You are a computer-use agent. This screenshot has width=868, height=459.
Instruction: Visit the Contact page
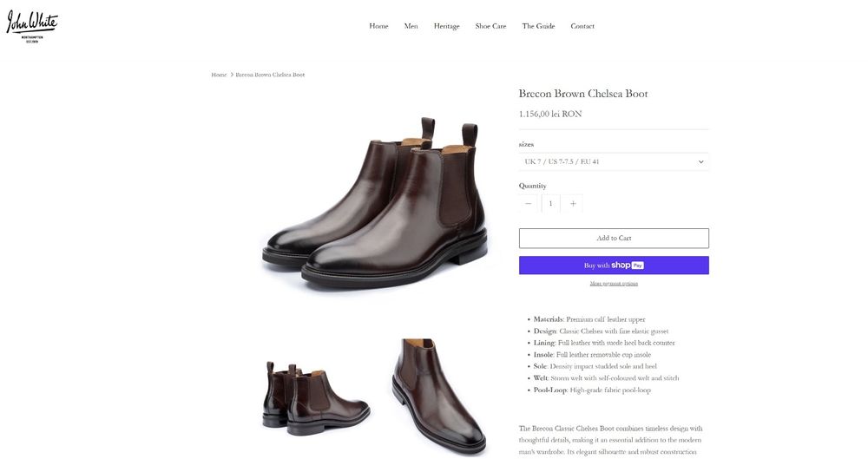point(582,26)
